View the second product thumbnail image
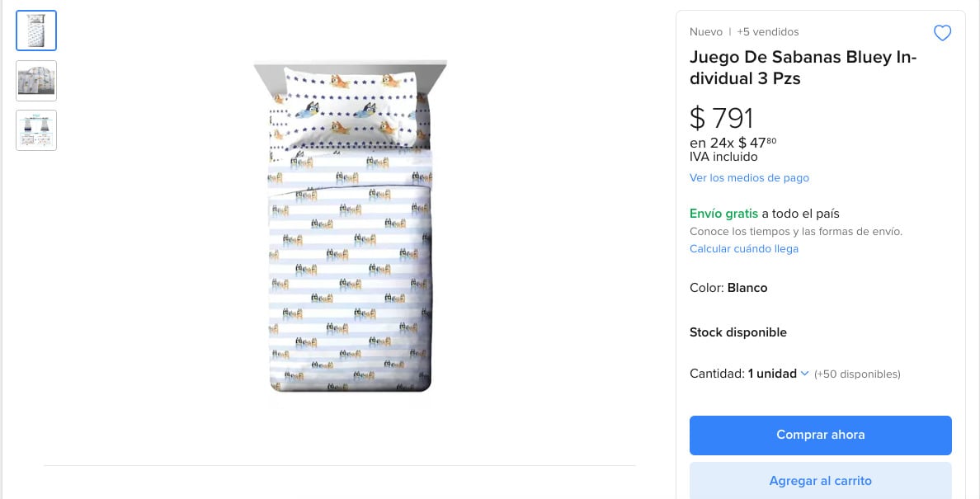The height and width of the screenshot is (499, 980). click(36, 81)
